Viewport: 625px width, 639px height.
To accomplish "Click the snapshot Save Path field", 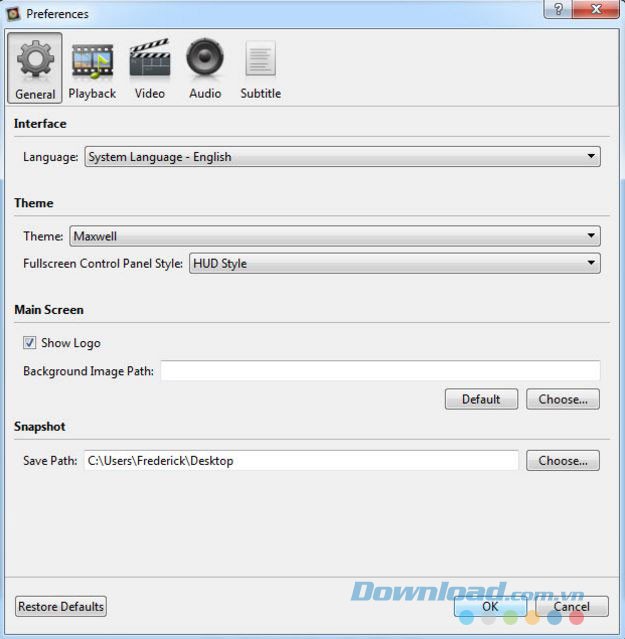I will pos(300,461).
